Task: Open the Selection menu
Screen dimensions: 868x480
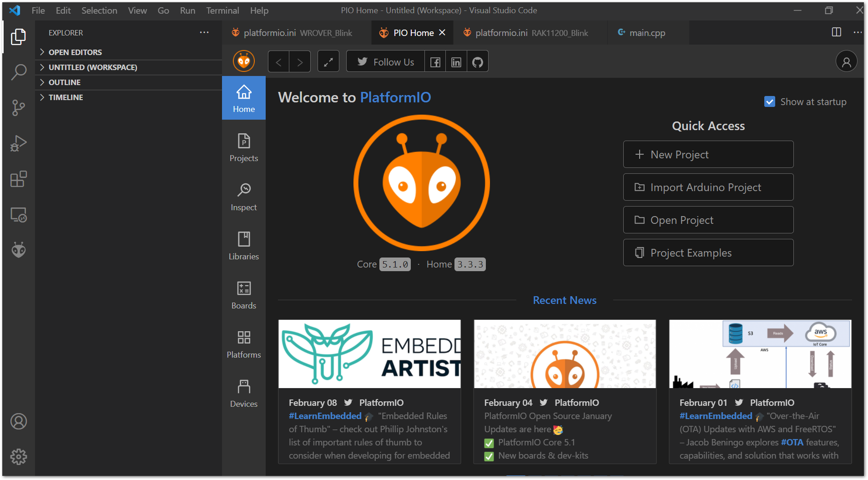Action: 99,10
